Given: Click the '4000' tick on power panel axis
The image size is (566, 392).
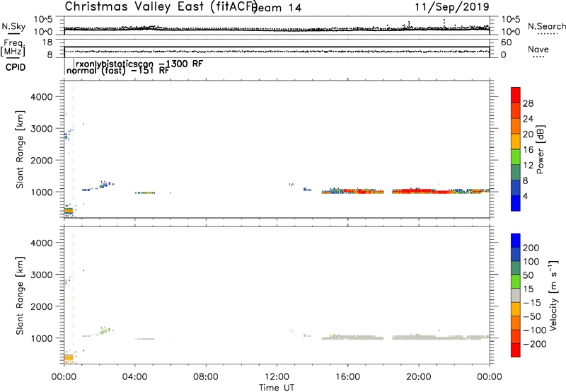Looking at the screenshot, I should click(42, 97).
